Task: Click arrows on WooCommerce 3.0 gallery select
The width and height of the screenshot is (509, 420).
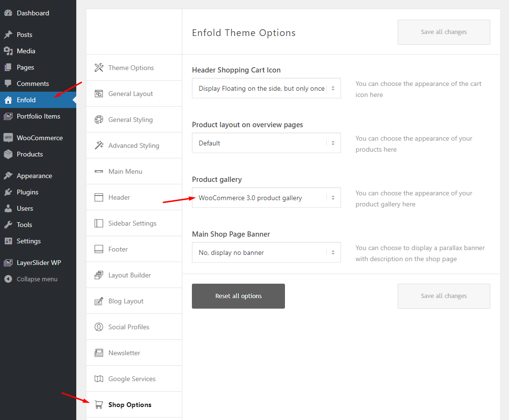Action: [333, 197]
